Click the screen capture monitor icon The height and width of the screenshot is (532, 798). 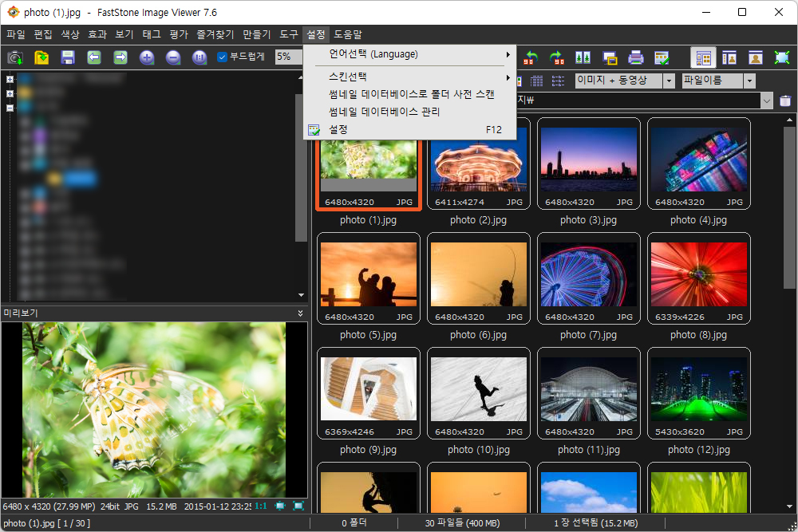610,57
